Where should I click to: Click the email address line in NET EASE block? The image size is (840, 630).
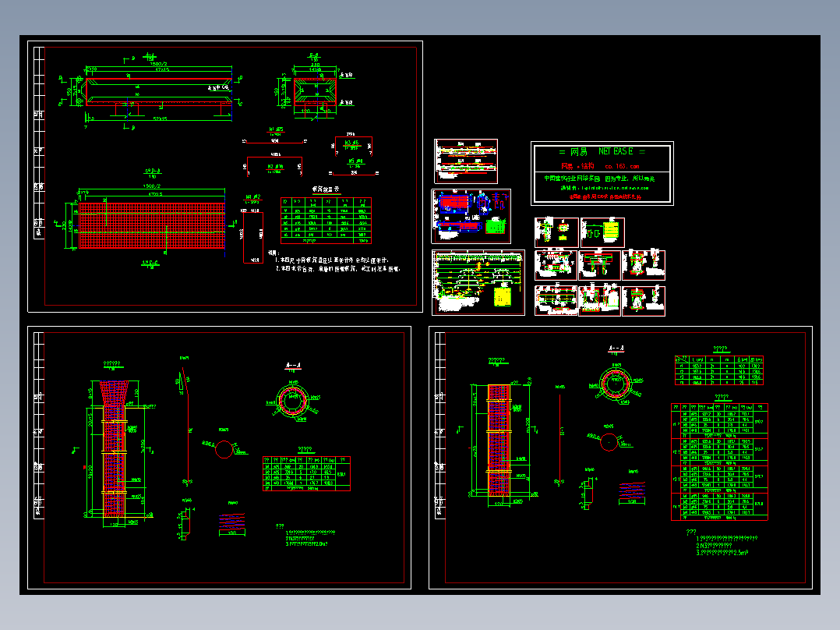point(605,188)
